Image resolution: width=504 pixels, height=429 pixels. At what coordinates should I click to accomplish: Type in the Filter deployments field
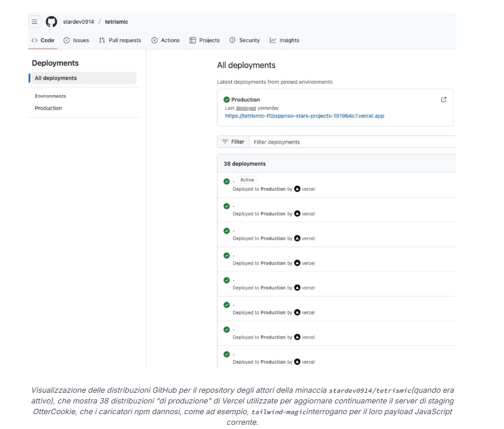click(351, 142)
